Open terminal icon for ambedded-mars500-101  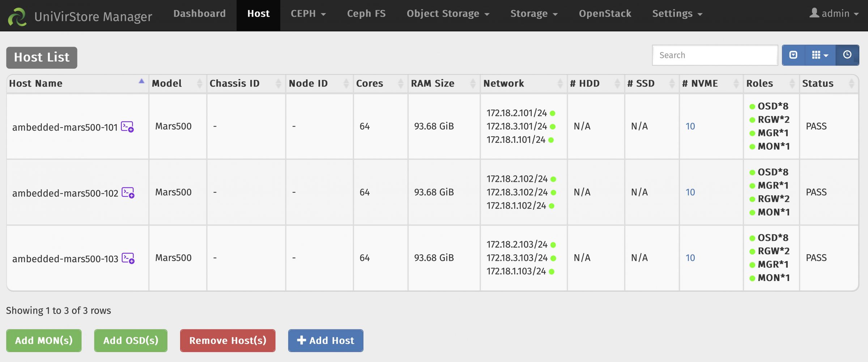(127, 127)
